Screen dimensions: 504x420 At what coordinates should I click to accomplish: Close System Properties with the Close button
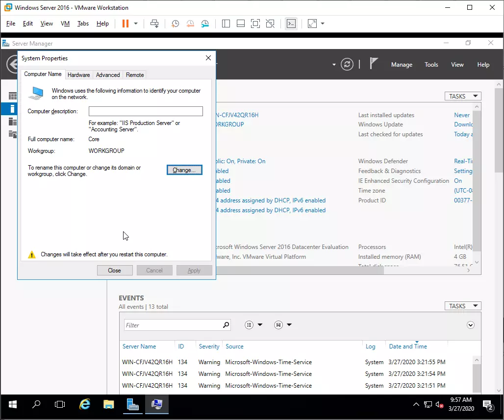(115, 270)
